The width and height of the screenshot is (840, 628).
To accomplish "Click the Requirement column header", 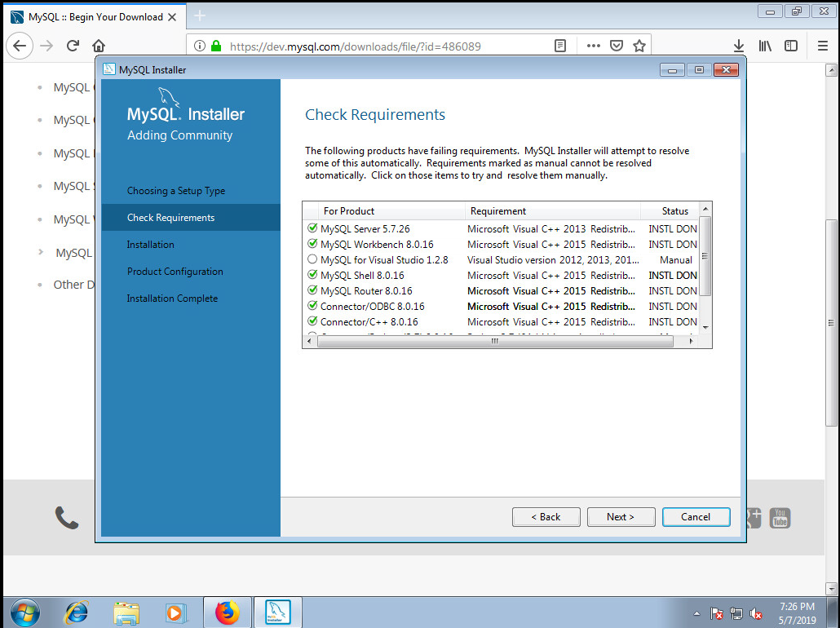I will pyautogui.click(x=553, y=211).
